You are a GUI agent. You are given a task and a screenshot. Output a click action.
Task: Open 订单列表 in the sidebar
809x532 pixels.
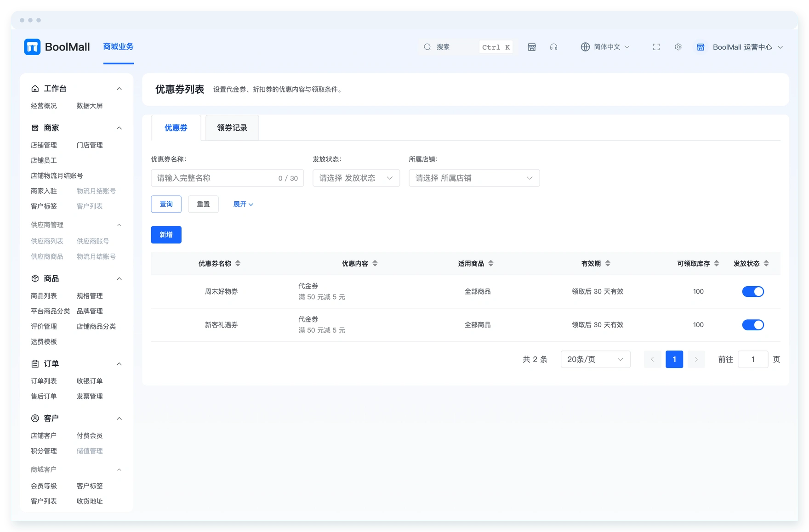44,381
